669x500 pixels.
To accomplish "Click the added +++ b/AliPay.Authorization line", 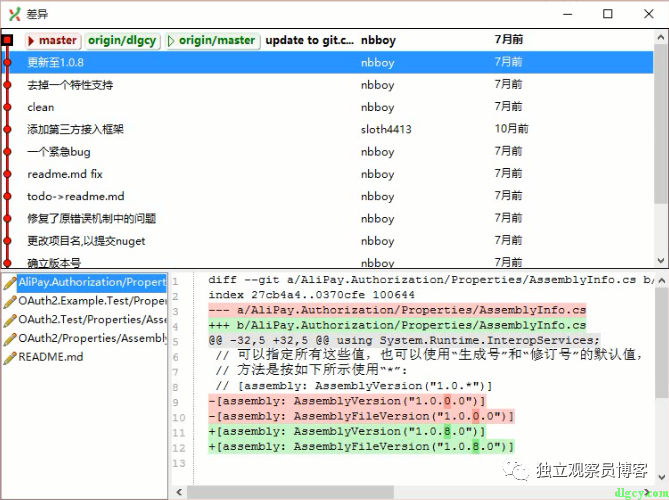I will [x=397, y=326].
